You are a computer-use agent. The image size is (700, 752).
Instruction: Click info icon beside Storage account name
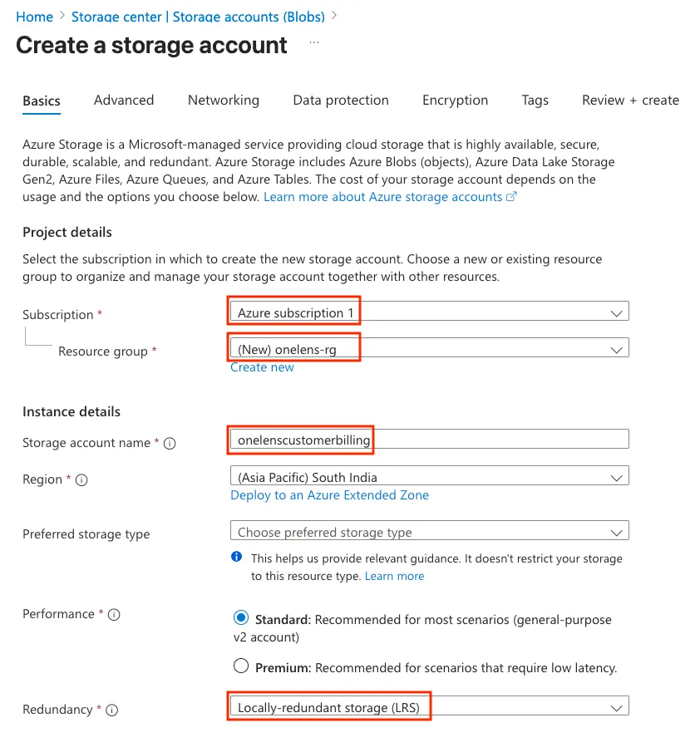coord(170,444)
